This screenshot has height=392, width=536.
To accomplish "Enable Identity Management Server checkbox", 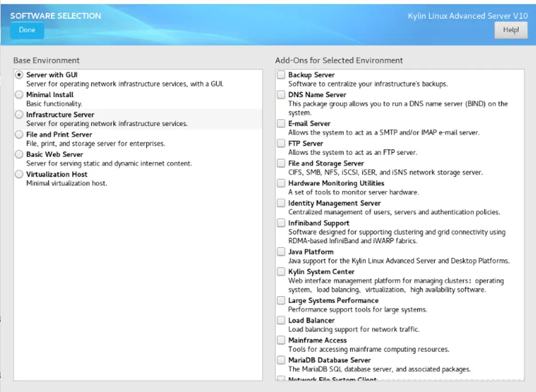I will tap(281, 203).
